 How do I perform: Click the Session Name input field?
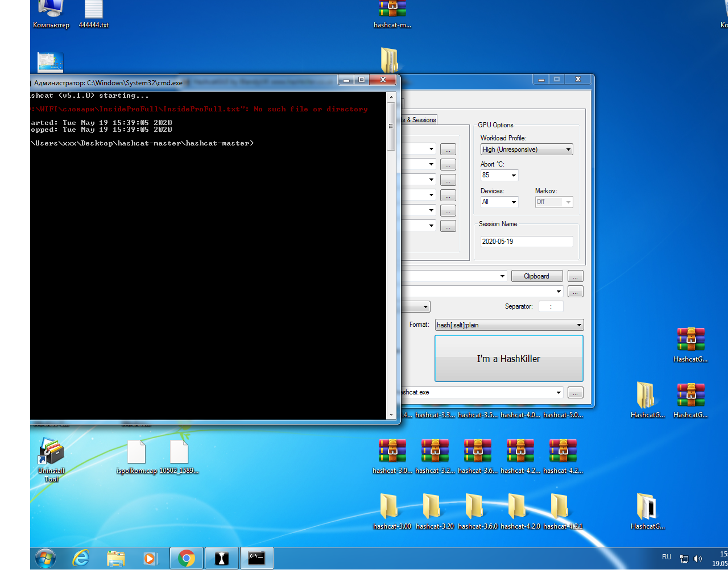(x=526, y=242)
